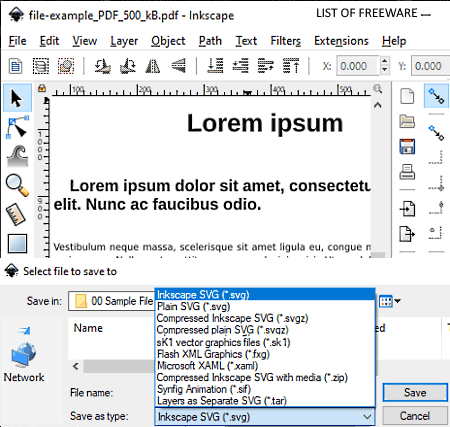This screenshot has width=450, height=427.
Task: Increase X value with stepper up arrow
Action: (384, 61)
